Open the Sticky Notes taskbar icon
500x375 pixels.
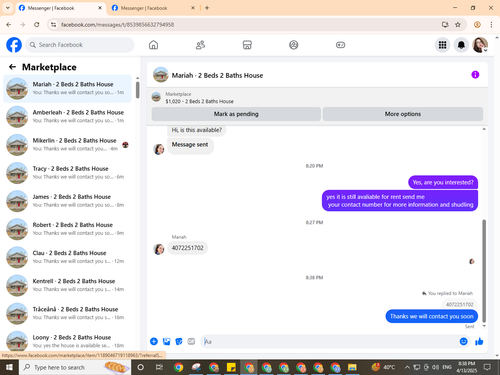[231, 367]
